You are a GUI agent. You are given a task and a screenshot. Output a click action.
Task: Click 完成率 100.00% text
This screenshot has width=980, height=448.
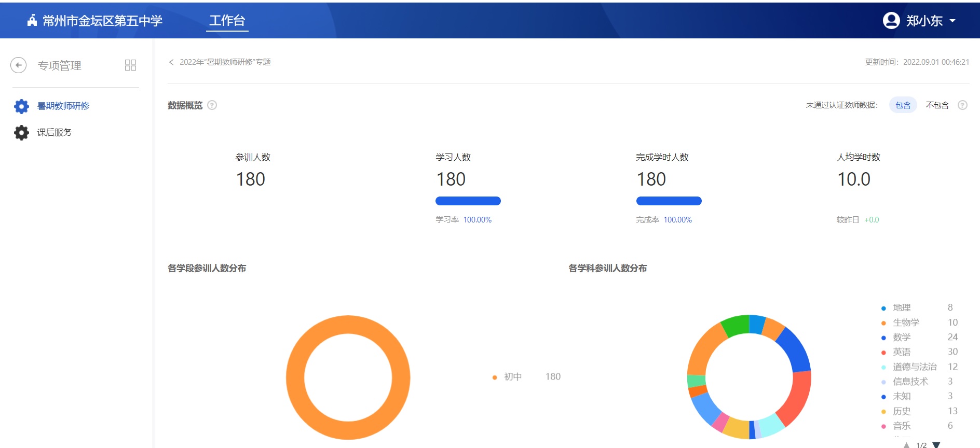(664, 220)
